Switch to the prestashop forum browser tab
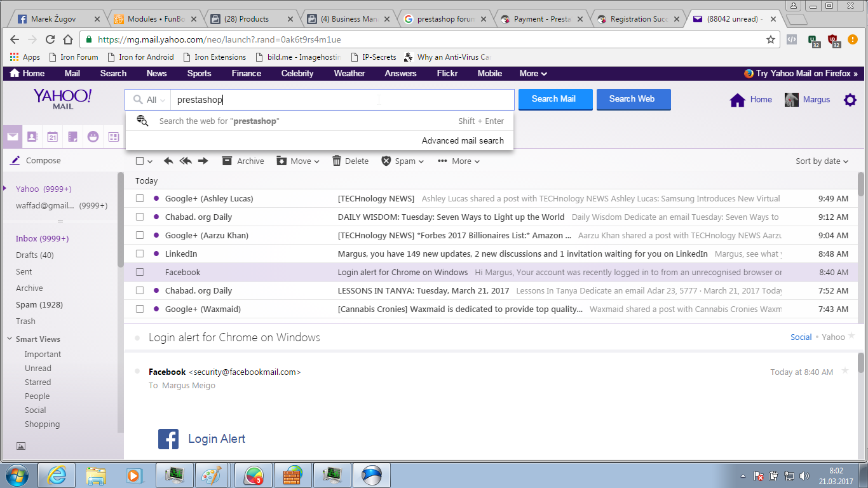 445,19
